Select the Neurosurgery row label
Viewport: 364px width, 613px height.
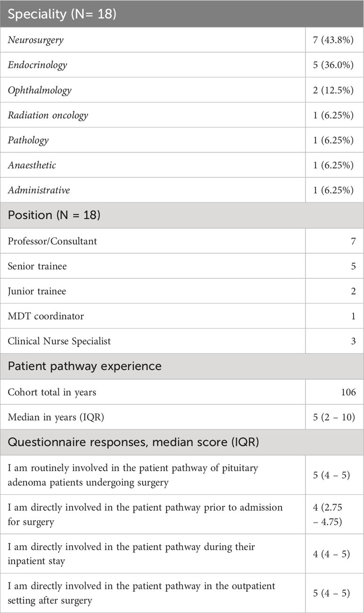pyautogui.click(x=36, y=40)
